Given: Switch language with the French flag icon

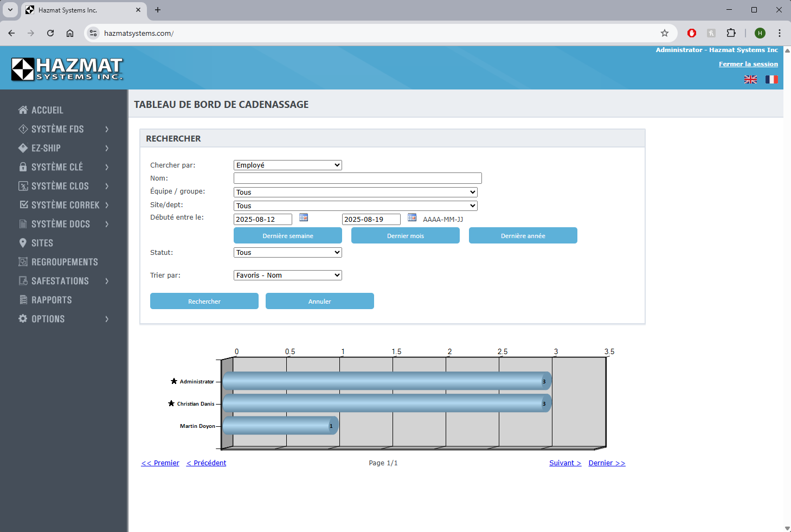Looking at the screenshot, I should [771, 80].
